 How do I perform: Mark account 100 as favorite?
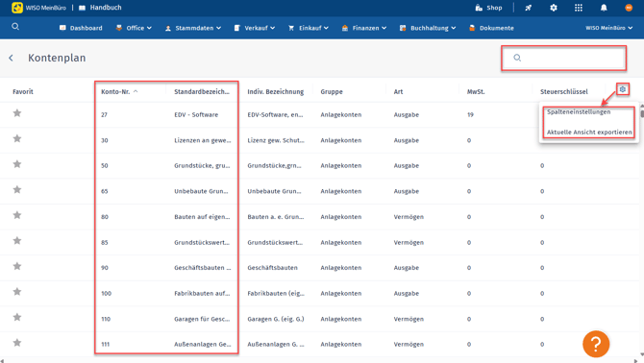click(17, 292)
